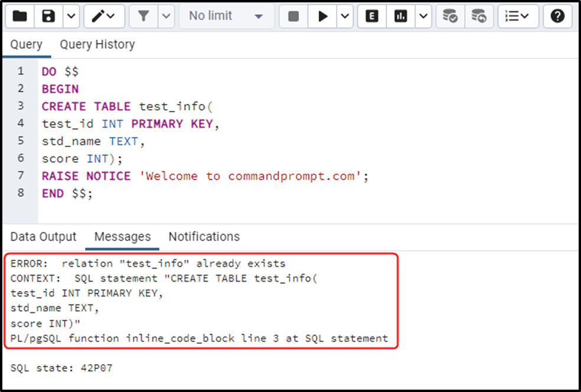Select the Data Output tab
The height and width of the screenshot is (392, 581).
[43, 236]
